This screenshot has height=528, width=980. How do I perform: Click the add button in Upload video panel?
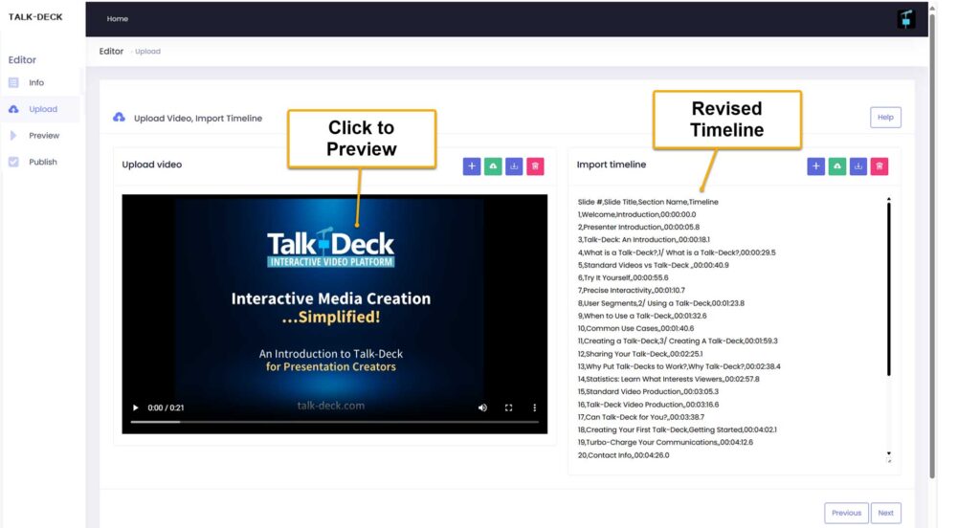point(471,166)
